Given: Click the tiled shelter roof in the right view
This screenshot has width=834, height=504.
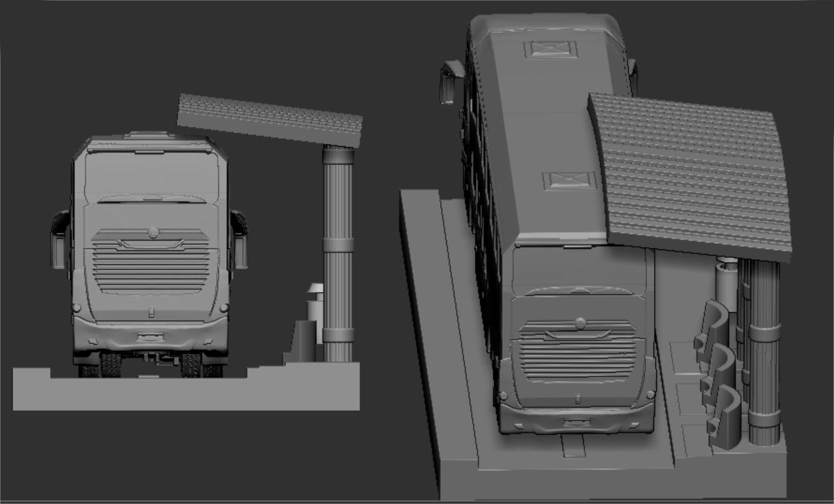Looking at the screenshot, I should click(691, 176).
